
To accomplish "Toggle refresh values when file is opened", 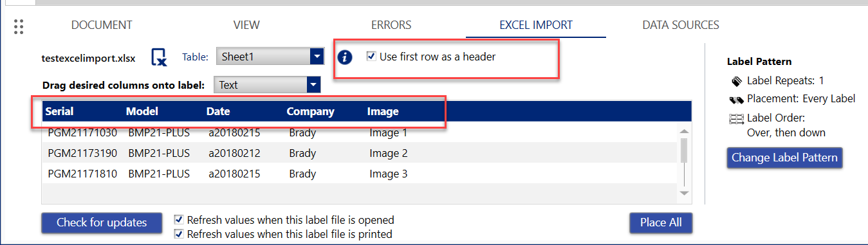I will (x=179, y=220).
